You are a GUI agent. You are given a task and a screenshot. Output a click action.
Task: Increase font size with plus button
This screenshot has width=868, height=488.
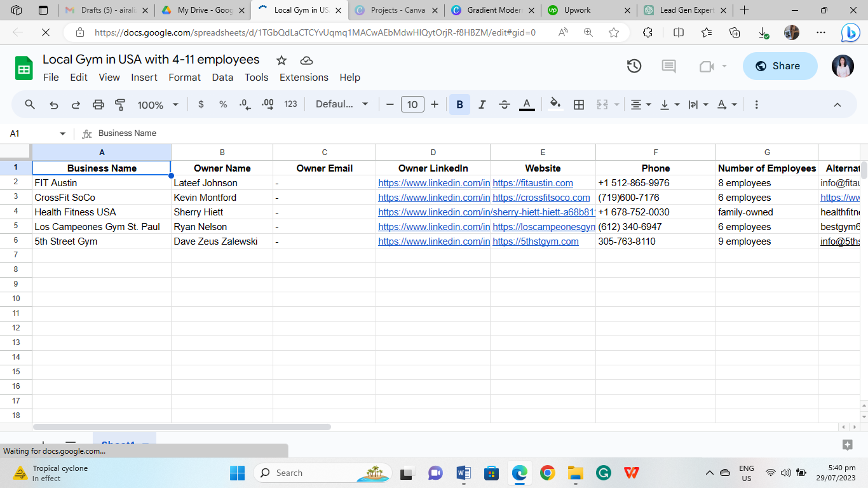pos(435,105)
